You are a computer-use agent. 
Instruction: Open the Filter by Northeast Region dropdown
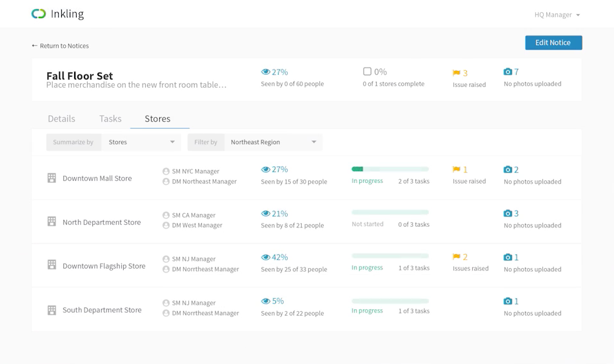coord(273,142)
